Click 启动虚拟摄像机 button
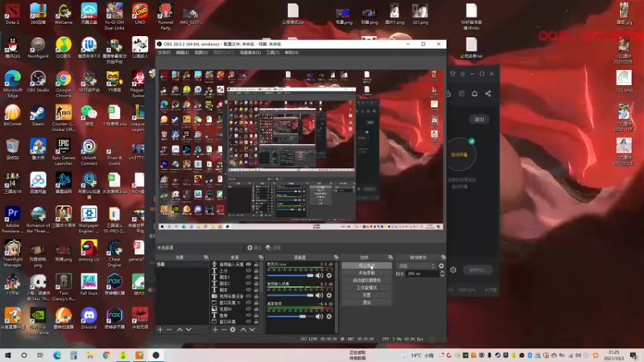This screenshot has width=644, height=362. (367, 280)
